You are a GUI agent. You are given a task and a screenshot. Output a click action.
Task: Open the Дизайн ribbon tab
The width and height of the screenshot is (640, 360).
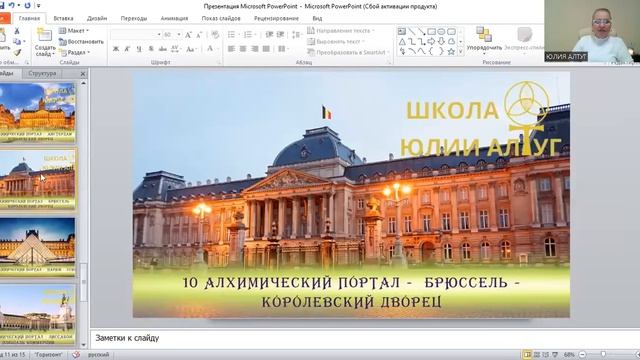(x=97, y=18)
